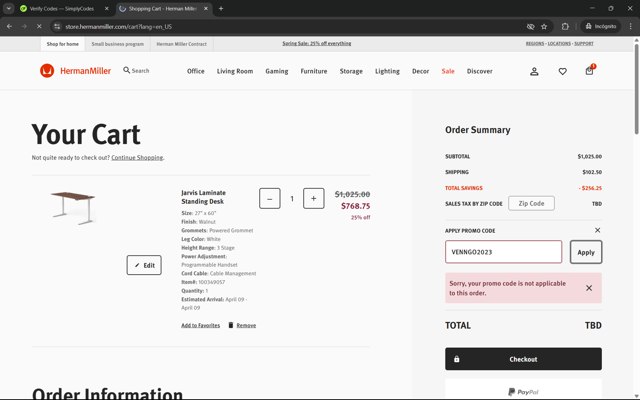Select the Shop for home tab
Screen dimensions: 640x400
coord(62,44)
